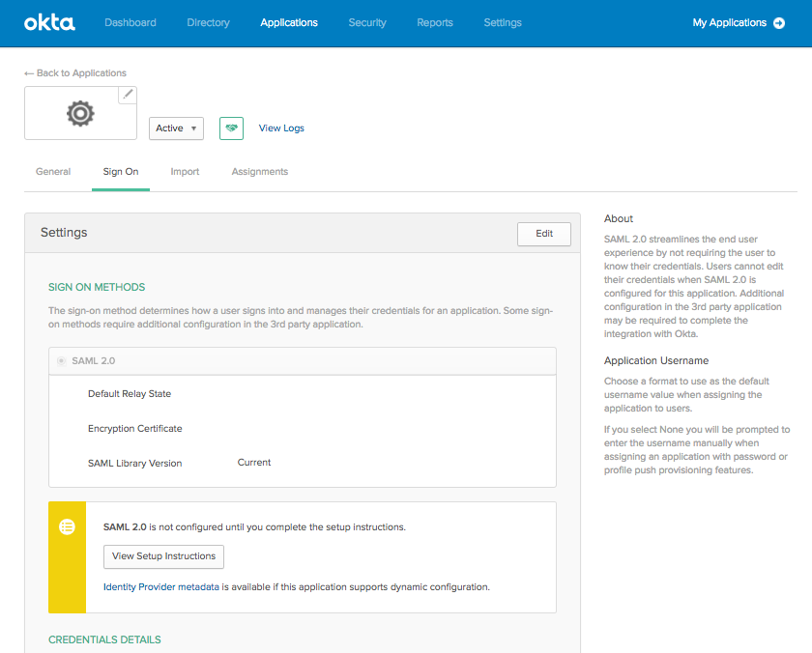Open the Assignments tab

pos(259,171)
